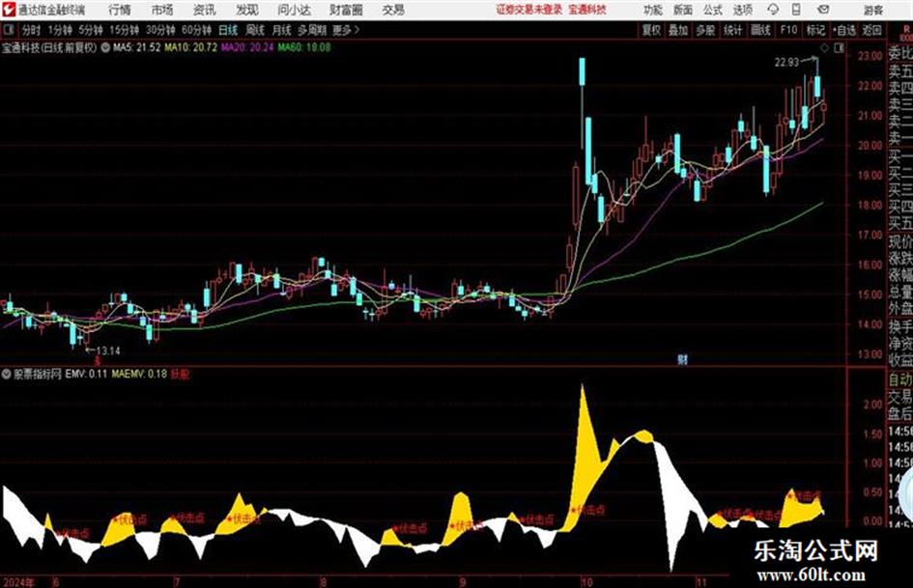Expand the 更多 periods list

[x=346, y=30]
